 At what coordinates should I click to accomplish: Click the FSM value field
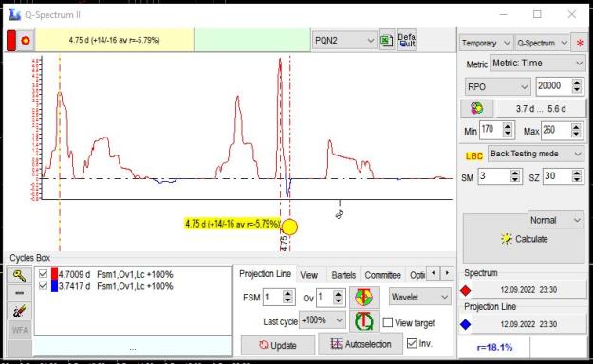(x=272, y=298)
